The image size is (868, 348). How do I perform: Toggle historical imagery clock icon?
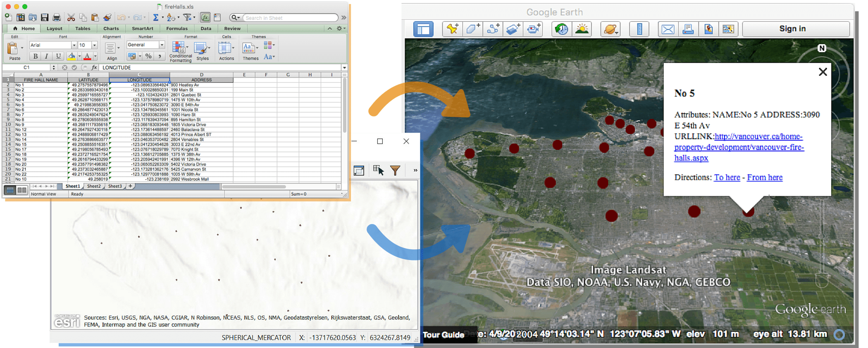point(561,29)
